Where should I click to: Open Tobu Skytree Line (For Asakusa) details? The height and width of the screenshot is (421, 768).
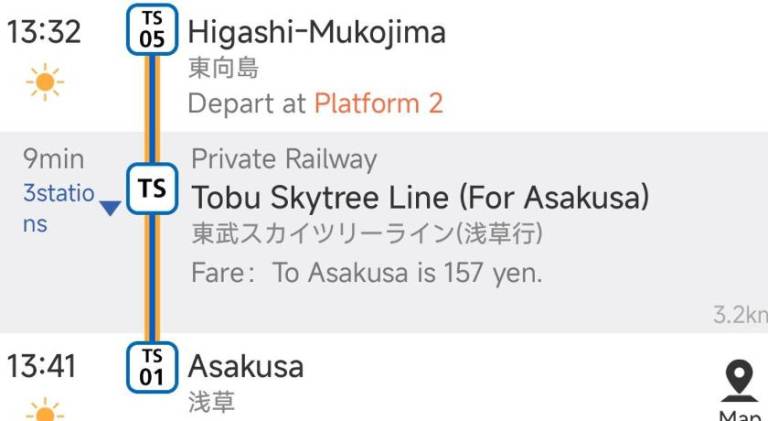420,197
